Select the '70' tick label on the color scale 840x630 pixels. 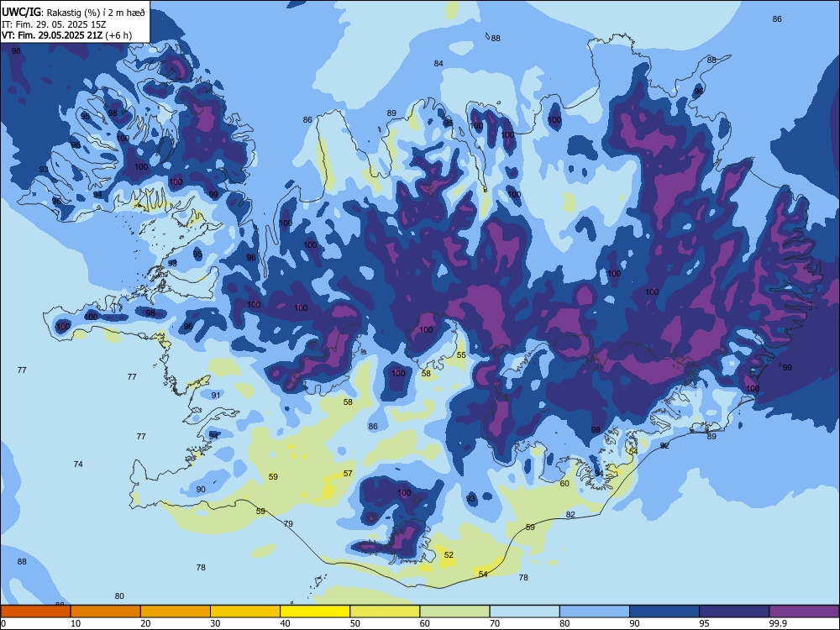click(495, 623)
